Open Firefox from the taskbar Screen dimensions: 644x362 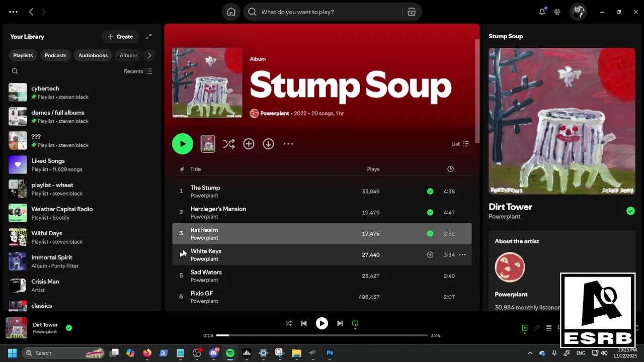(x=147, y=353)
